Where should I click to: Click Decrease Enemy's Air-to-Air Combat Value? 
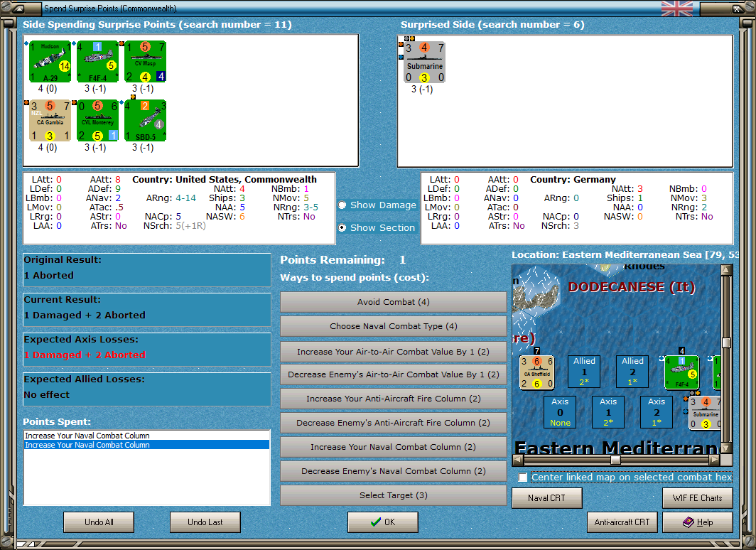click(394, 374)
